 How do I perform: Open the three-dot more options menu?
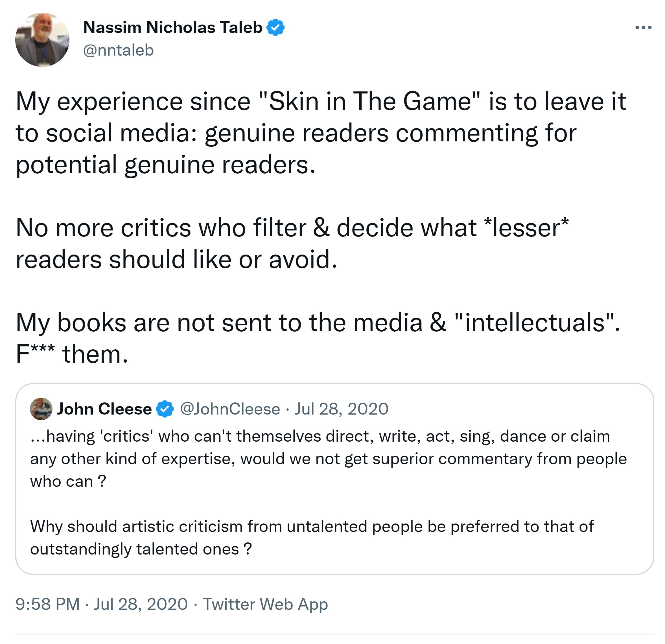pyautogui.click(x=643, y=27)
